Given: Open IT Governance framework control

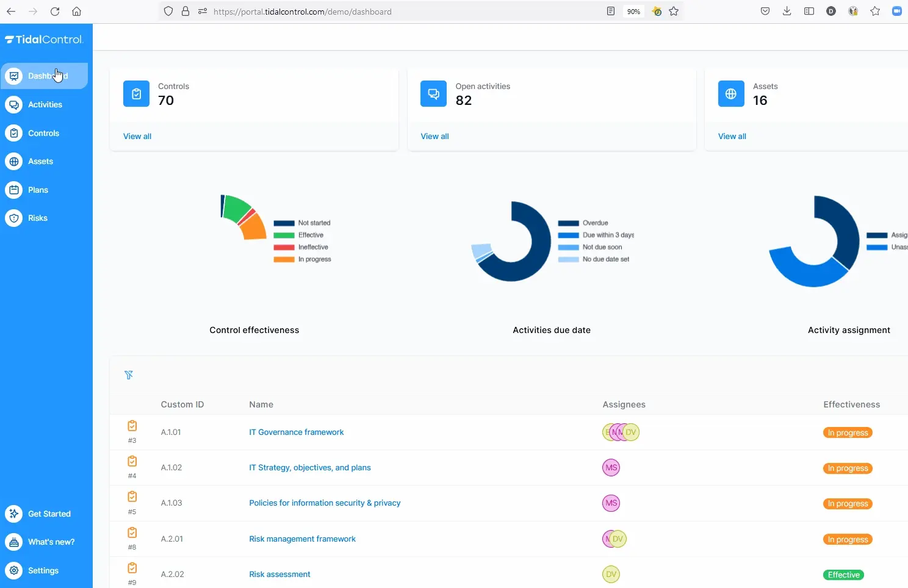Looking at the screenshot, I should (297, 432).
